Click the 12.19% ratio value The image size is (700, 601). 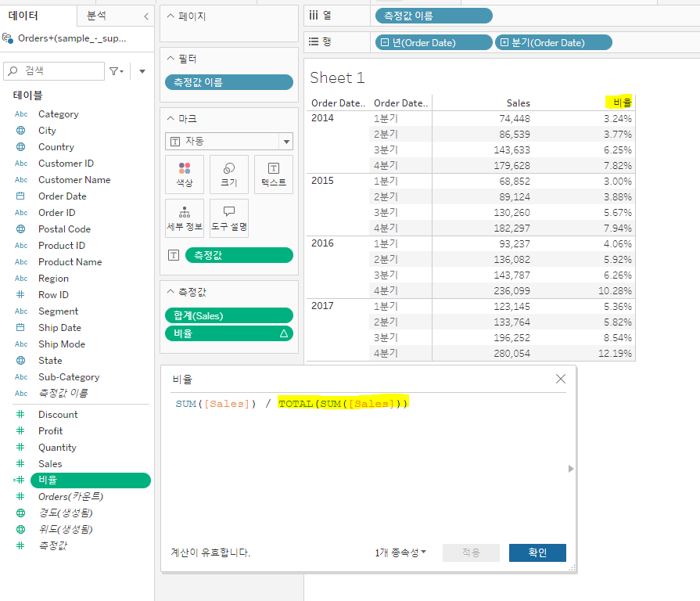(616, 353)
